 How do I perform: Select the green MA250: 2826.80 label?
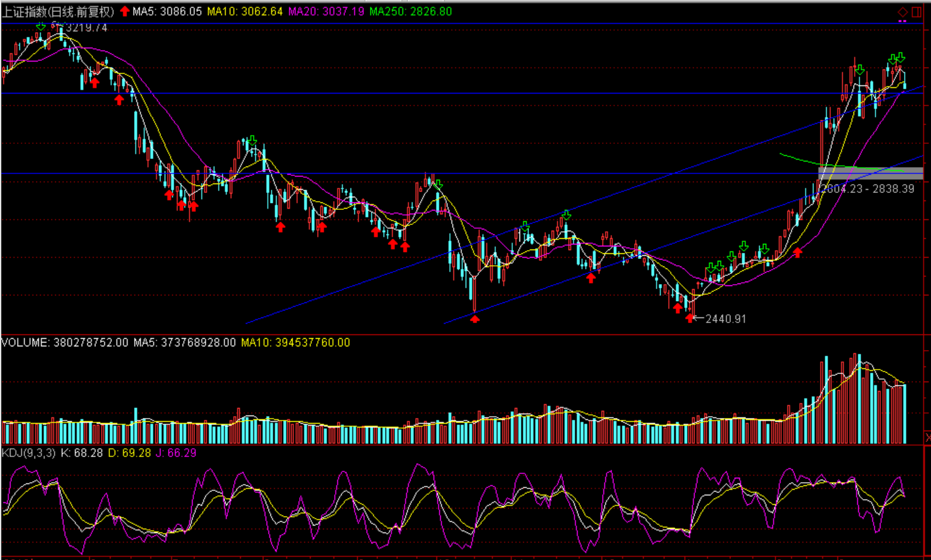[410, 11]
